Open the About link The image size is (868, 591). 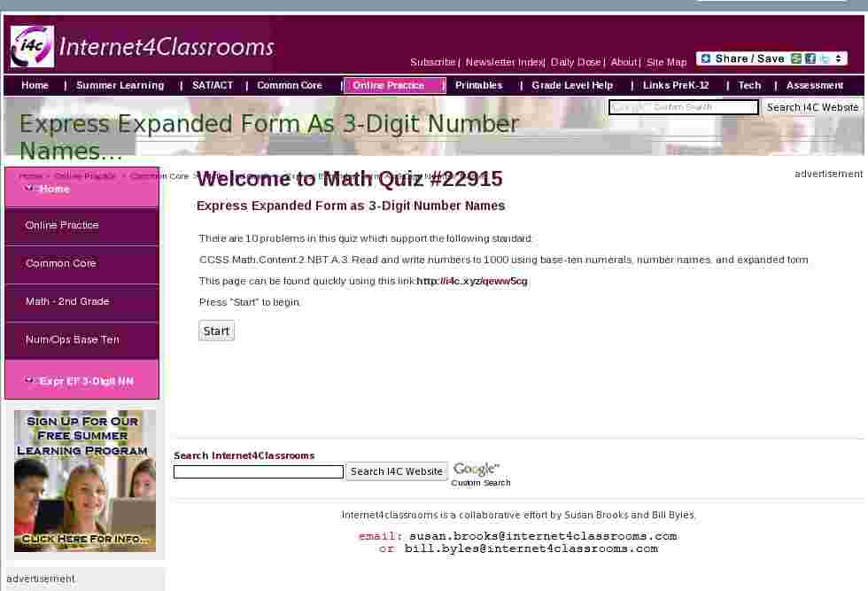pyautogui.click(x=624, y=62)
